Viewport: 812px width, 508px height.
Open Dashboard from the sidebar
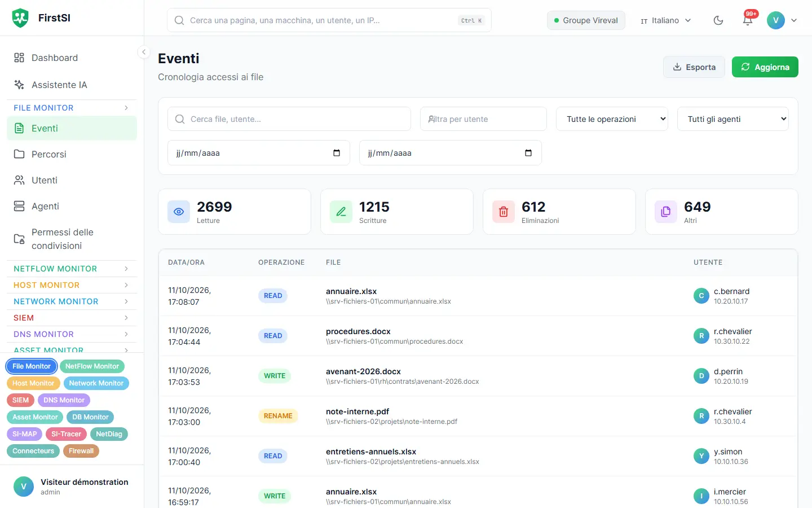(72, 58)
